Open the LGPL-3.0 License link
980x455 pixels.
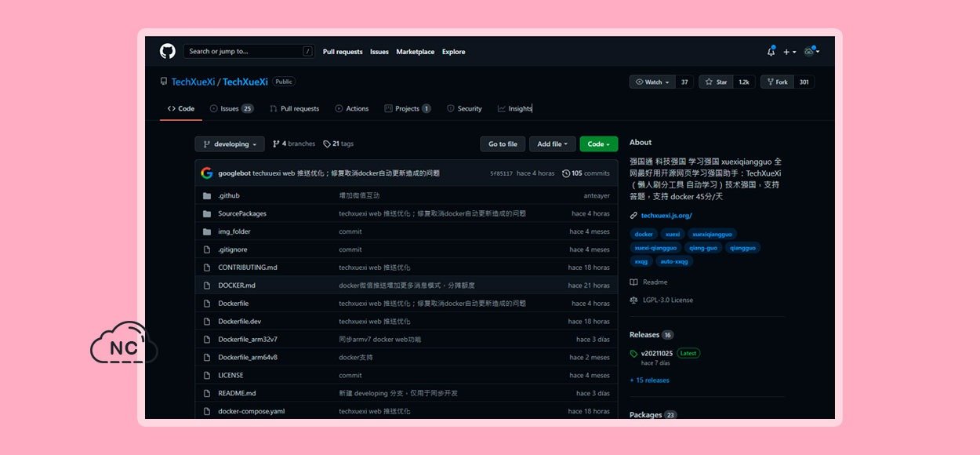click(x=661, y=300)
